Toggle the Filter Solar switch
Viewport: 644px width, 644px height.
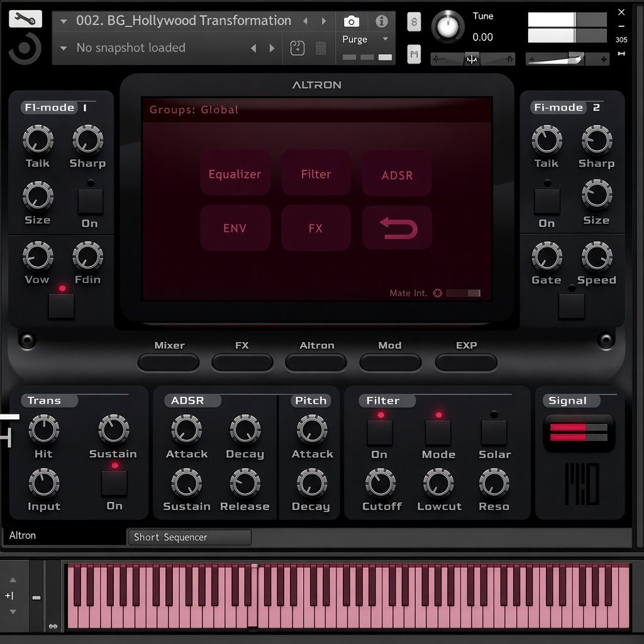pyautogui.click(x=494, y=433)
